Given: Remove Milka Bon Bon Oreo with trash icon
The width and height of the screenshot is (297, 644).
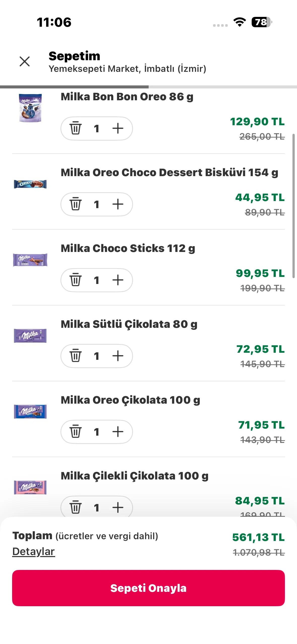Looking at the screenshot, I should pos(75,128).
